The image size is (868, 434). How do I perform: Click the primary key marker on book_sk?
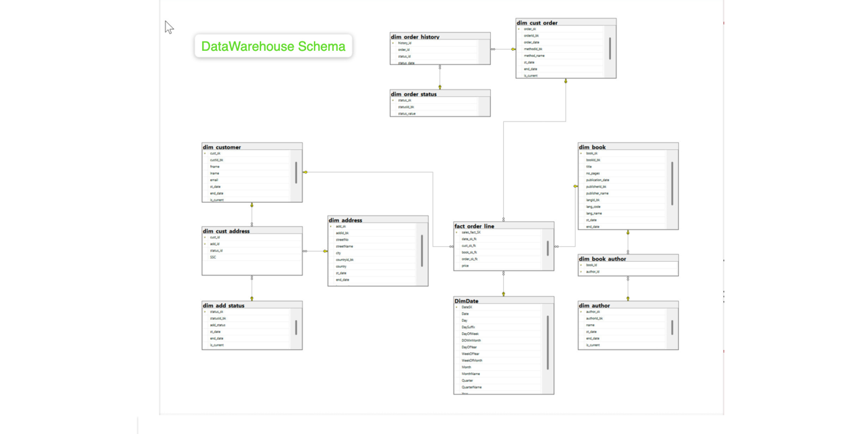point(581,153)
